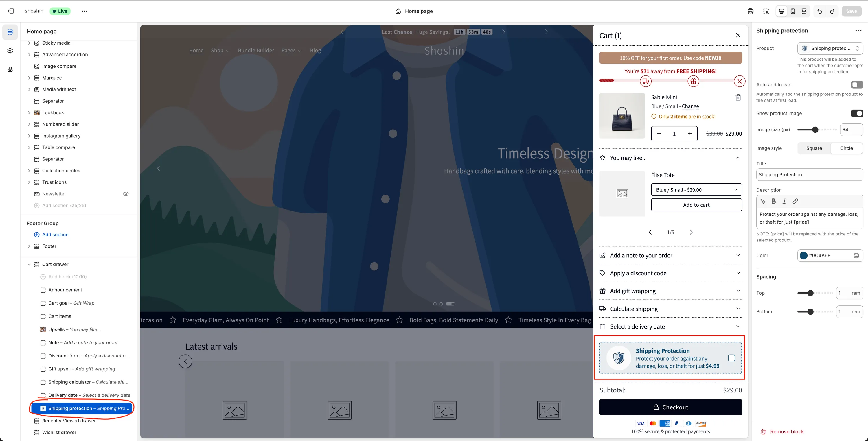Insert link using Description link icon
The width and height of the screenshot is (868, 441).
795,201
